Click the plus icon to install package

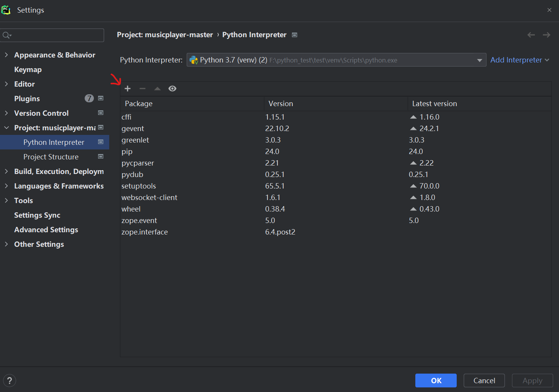[128, 89]
